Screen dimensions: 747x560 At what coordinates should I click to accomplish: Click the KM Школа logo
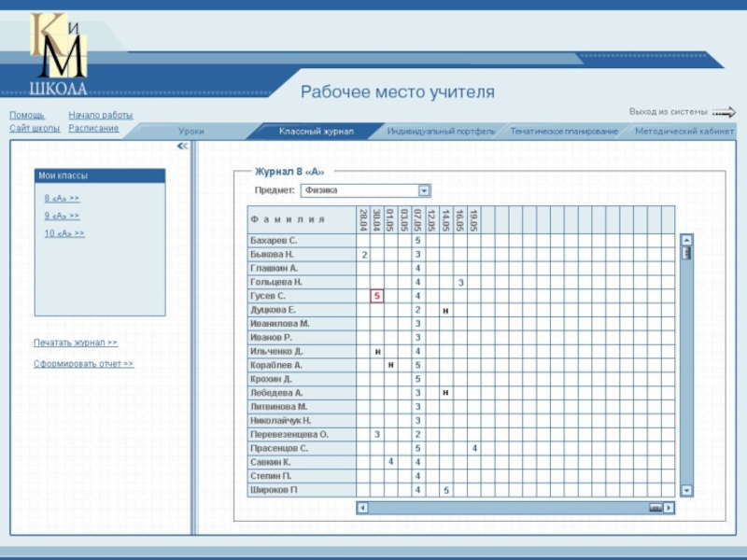click(60, 54)
